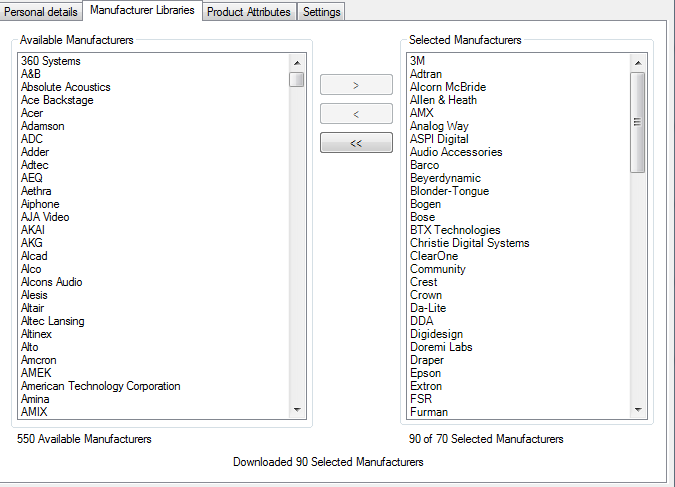Switch to the Product Attributes tab
This screenshot has height=487, width=675.
click(250, 12)
